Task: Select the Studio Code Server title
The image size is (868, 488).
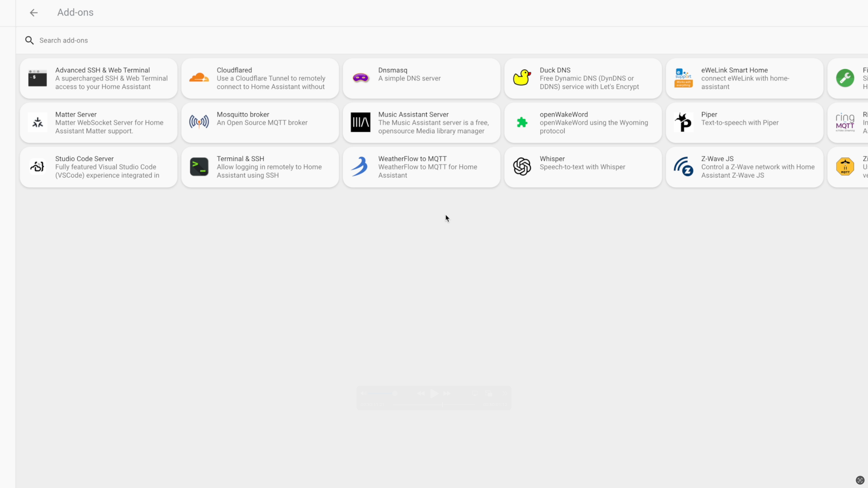Action: click(x=84, y=159)
